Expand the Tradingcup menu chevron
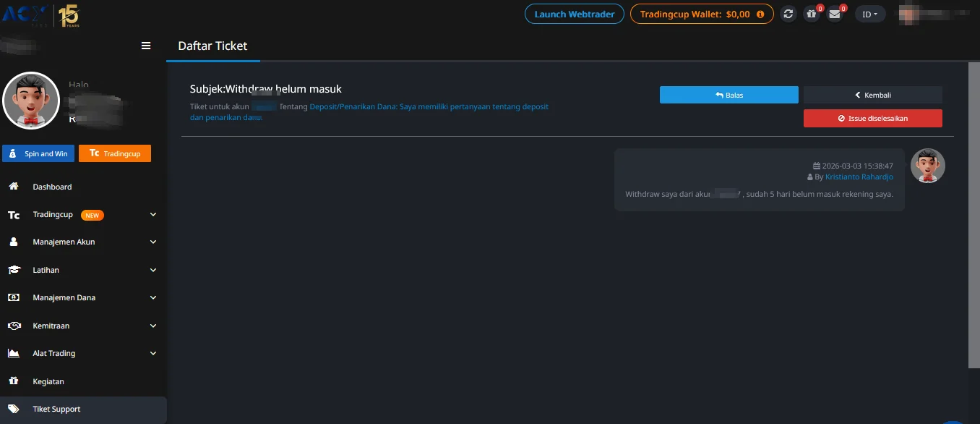The image size is (980, 424). [x=153, y=215]
